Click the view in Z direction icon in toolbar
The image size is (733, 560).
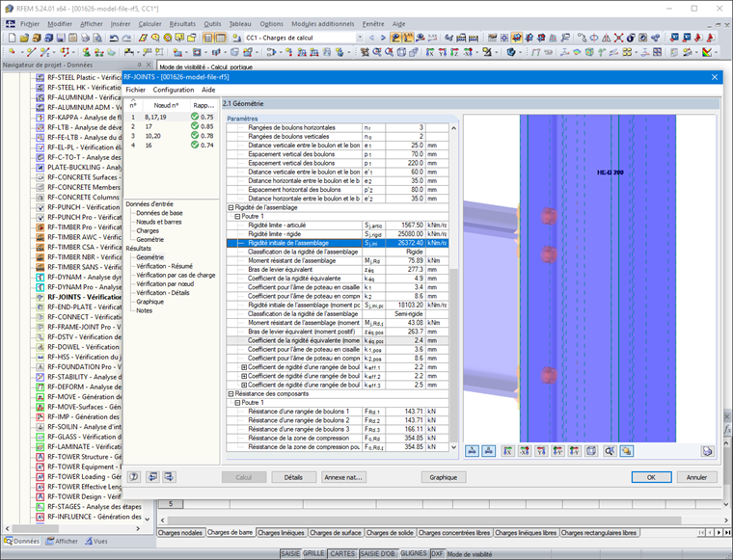point(454,52)
